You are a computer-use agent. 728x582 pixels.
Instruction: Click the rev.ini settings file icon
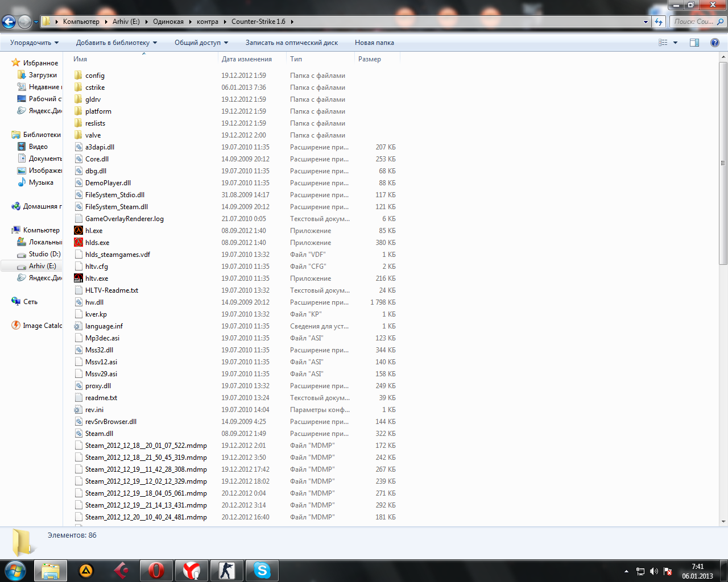[x=78, y=410]
